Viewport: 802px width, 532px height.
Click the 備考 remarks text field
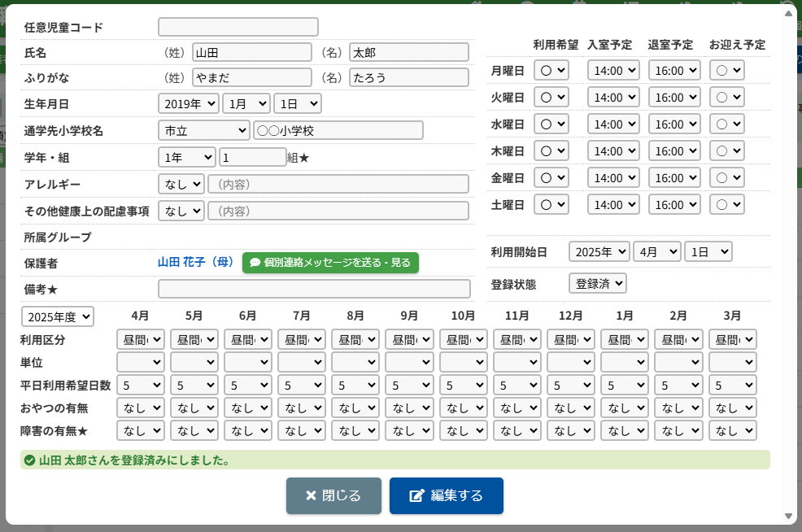click(314, 289)
